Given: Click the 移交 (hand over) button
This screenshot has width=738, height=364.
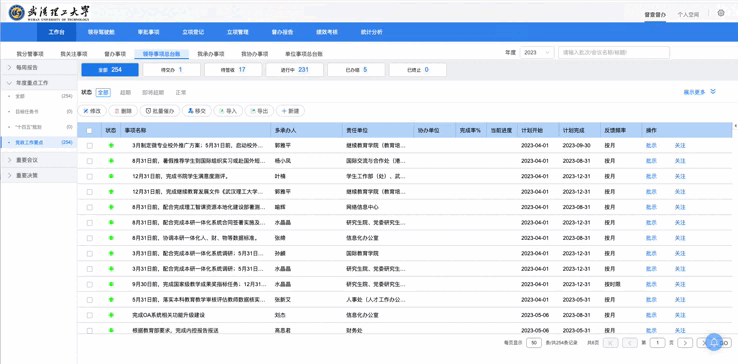Looking at the screenshot, I should [196, 111].
